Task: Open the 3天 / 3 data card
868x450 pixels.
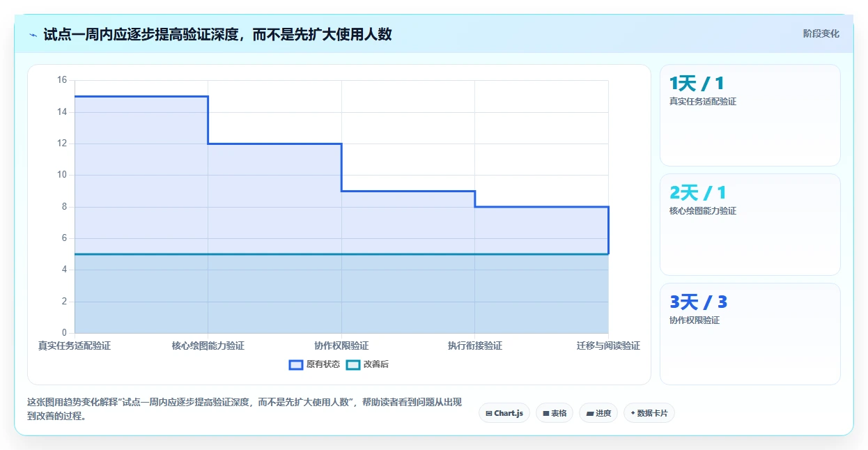Action: (750, 334)
